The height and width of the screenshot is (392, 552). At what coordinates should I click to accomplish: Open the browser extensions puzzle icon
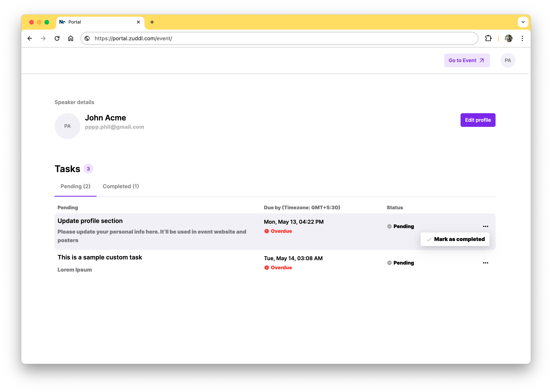tap(488, 38)
